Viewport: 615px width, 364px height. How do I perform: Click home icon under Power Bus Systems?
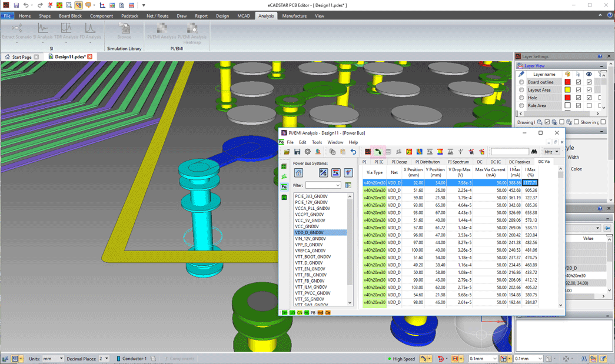[x=298, y=173]
